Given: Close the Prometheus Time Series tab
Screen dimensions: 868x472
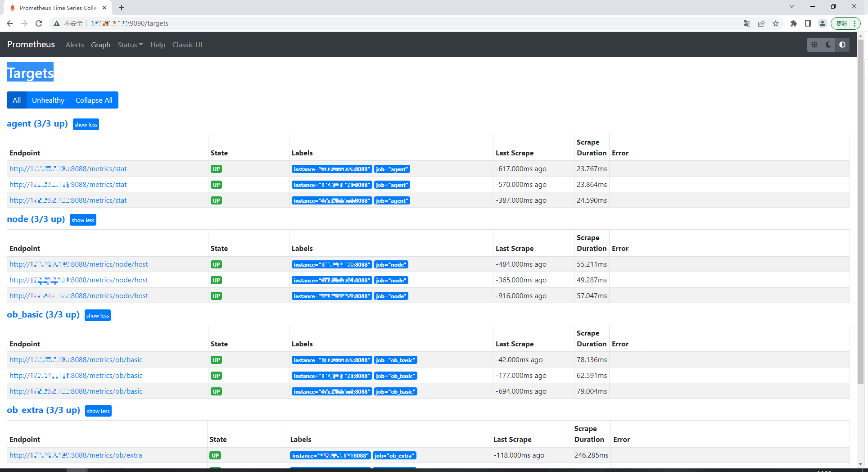Looking at the screenshot, I should tap(104, 8).
